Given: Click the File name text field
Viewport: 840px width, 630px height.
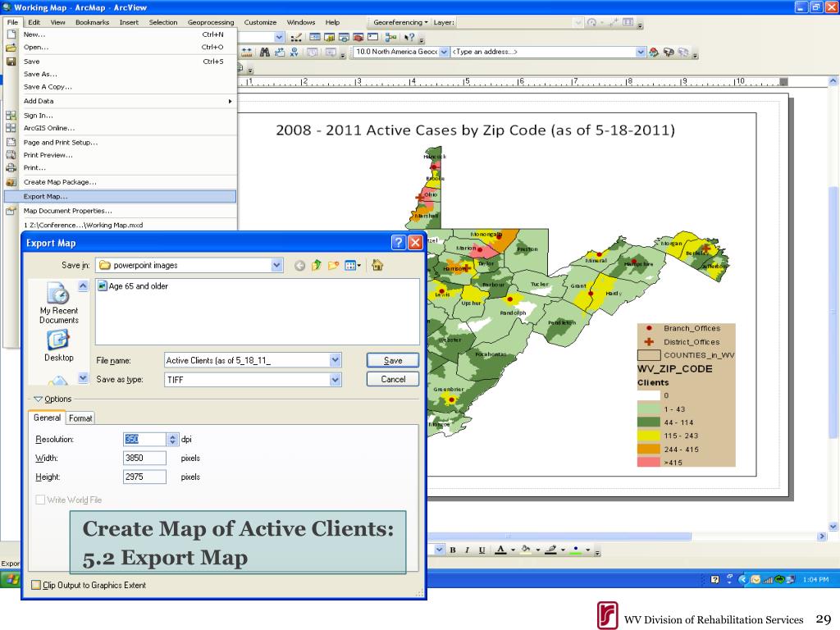Looking at the screenshot, I should click(247, 360).
